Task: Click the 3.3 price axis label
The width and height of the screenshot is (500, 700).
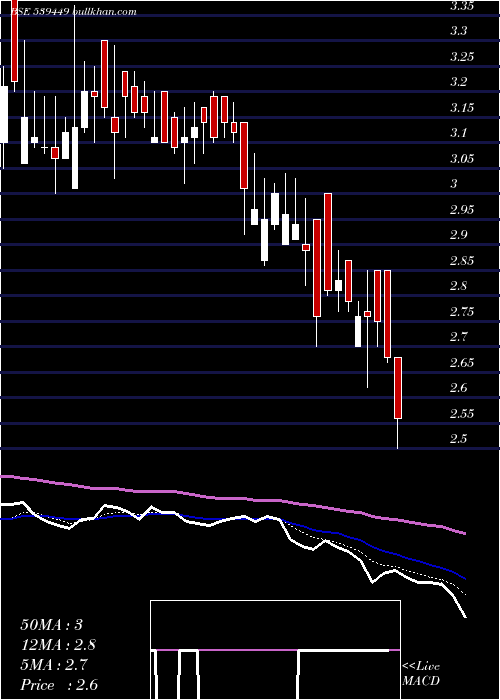Action: pyautogui.click(x=458, y=31)
